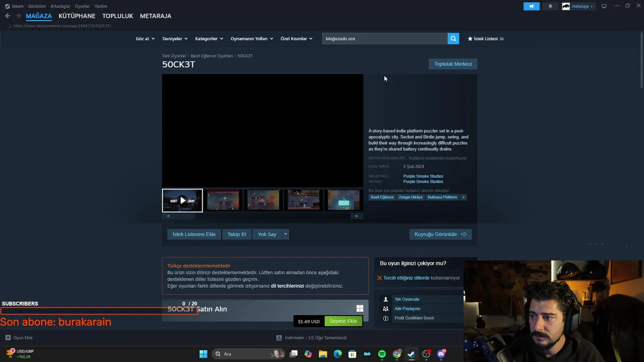
Task: Click İstek Listesine Ekle button
Action: pyautogui.click(x=194, y=234)
